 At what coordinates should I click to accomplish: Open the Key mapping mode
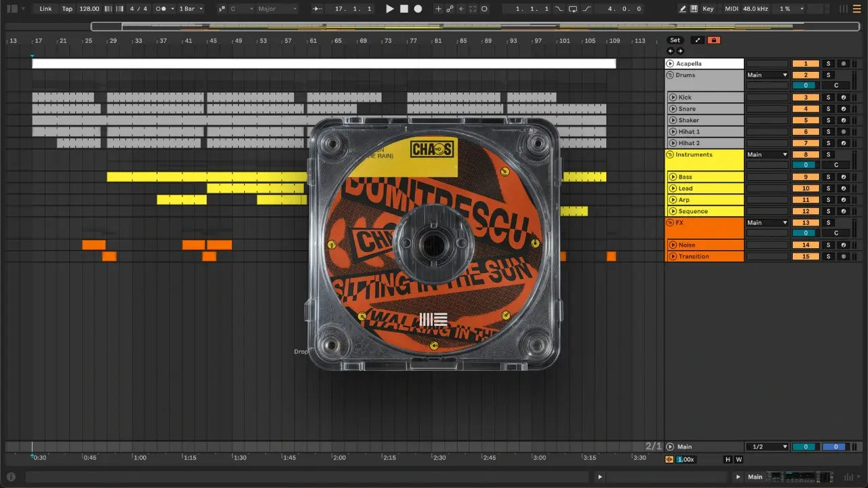coord(708,9)
